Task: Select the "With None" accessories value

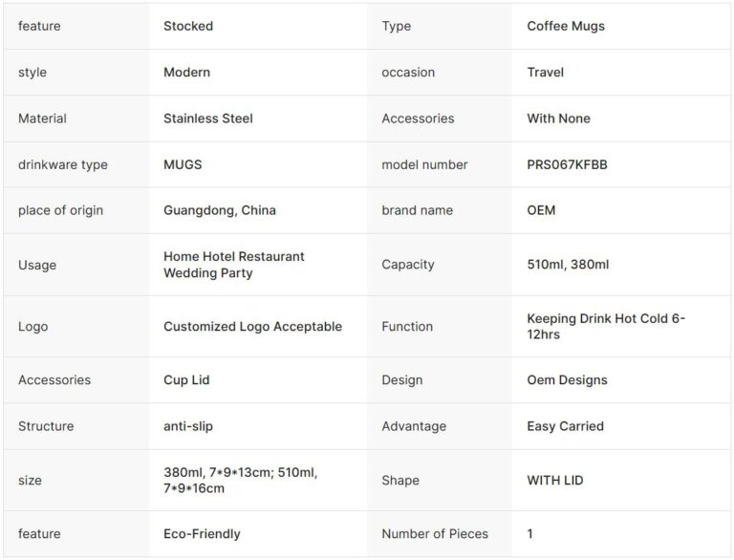Action: [x=559, y=118]
